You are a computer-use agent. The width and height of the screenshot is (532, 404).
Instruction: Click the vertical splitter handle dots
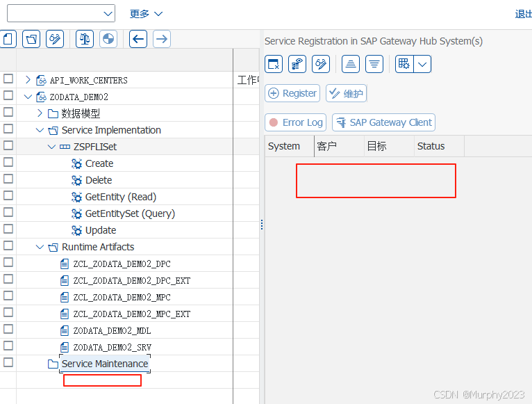coord(262,225)
